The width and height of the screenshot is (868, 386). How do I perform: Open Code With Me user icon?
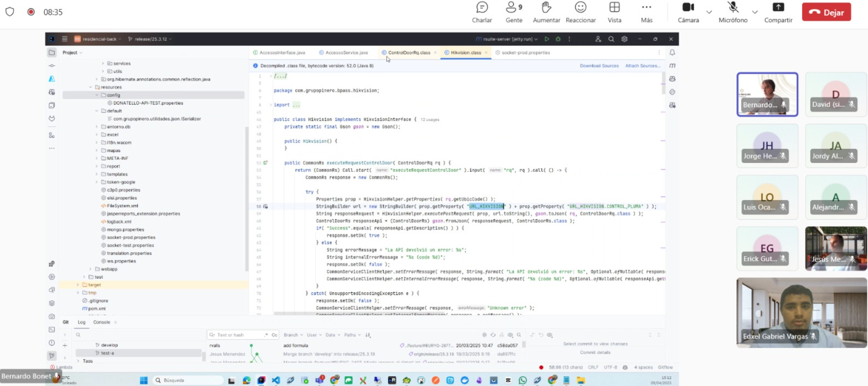(x=598, y=39)
